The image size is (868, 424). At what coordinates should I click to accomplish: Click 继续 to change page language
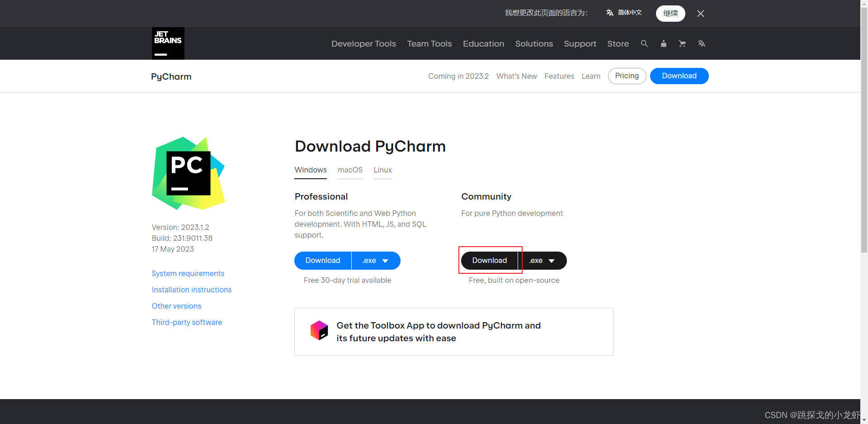[x=670, y=13]
